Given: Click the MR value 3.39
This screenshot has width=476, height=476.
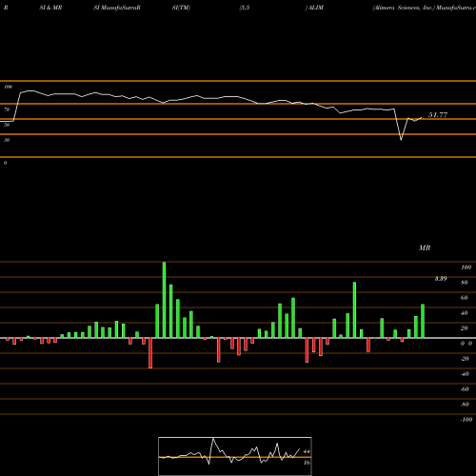Looking at the screenshot, I should click(x=441, y=279).
